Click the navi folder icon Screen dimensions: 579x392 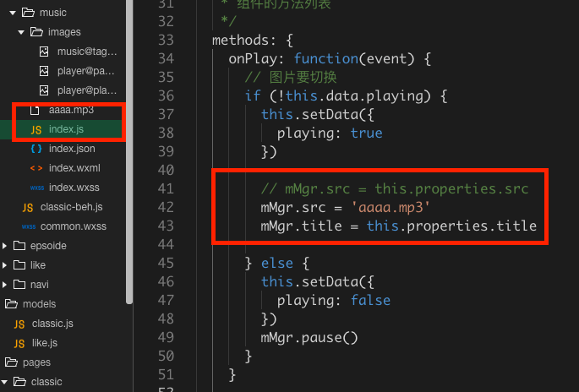click(x=19, y=285)
